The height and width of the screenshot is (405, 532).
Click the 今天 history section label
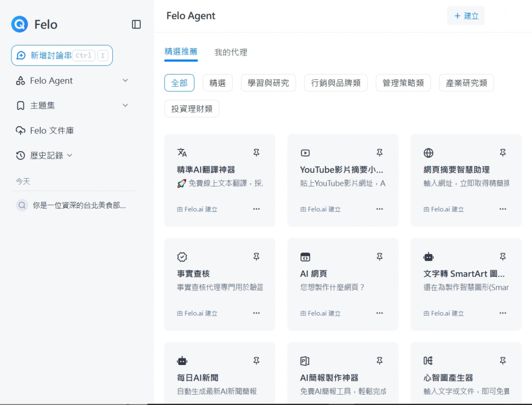coord(23,181)
